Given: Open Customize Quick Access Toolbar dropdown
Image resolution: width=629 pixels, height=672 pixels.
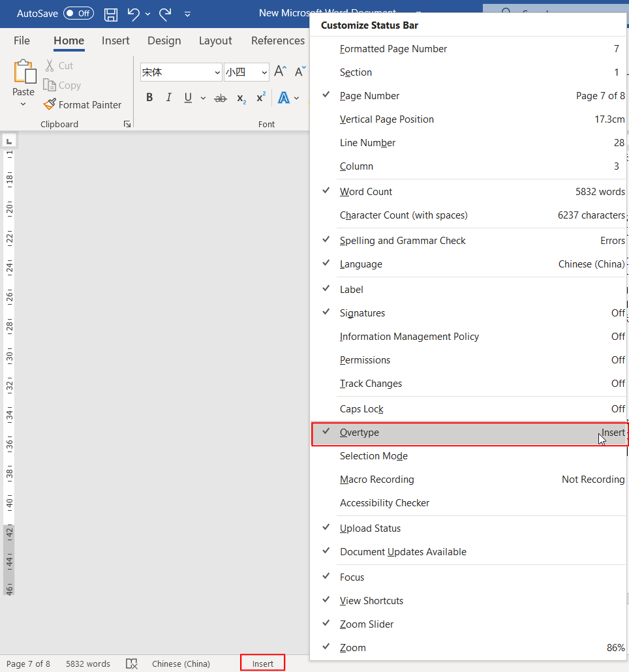Looking at the screenshot, I should (x=187, y=14).
